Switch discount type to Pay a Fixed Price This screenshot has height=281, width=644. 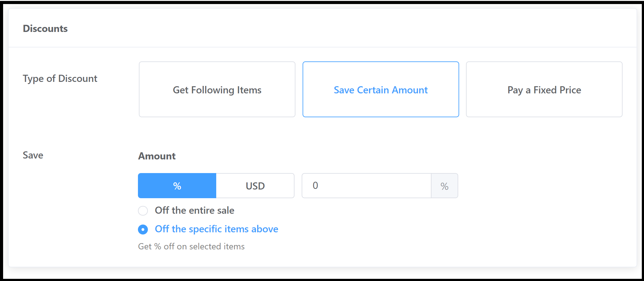pyautogui.click(x=544, y=90)
